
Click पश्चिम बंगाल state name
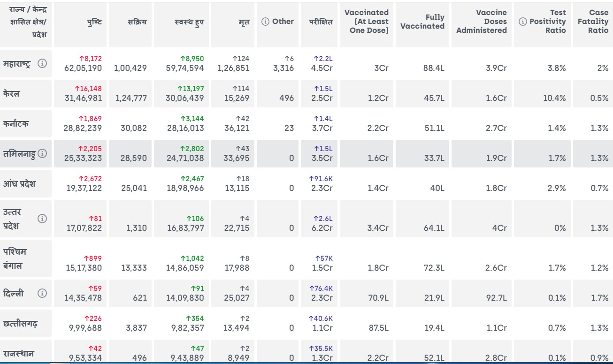click(x=15, y=258)
